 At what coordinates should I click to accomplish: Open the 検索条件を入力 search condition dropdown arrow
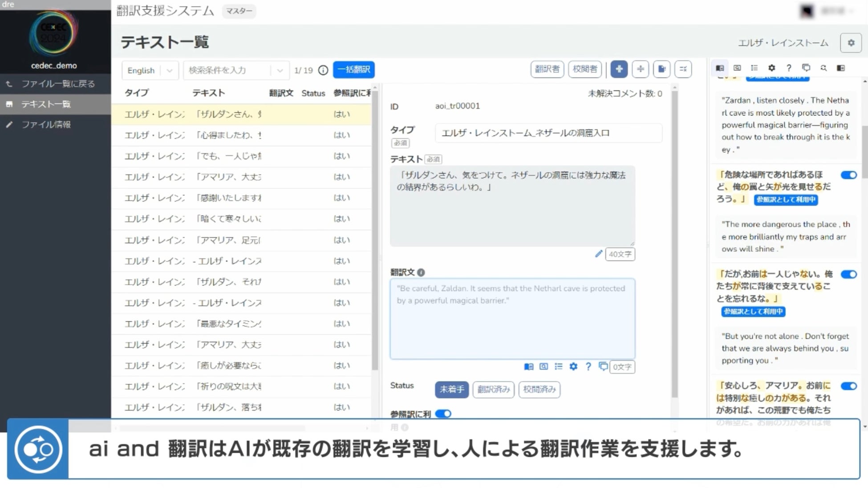pyautogui.click(x=280, y=70)
